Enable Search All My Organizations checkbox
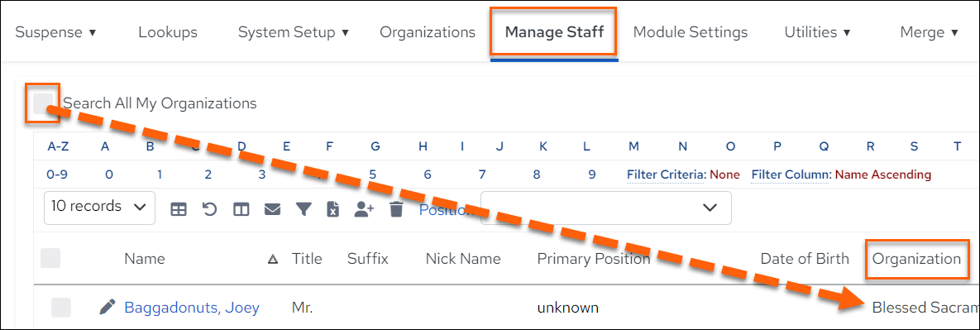Image resolution: width=980 pixels, height=330 pixels. click(x=42, y=103)
